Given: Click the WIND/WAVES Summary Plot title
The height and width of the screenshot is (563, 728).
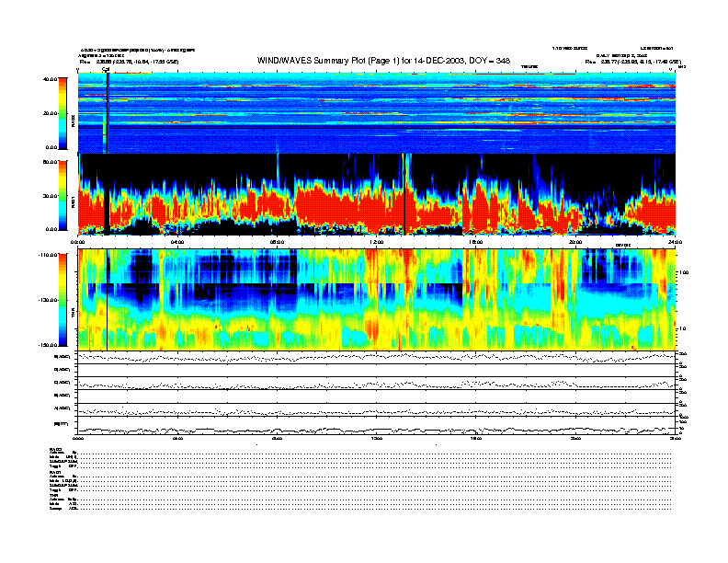Looking at the screenshot, I should [x=383, y=61].
